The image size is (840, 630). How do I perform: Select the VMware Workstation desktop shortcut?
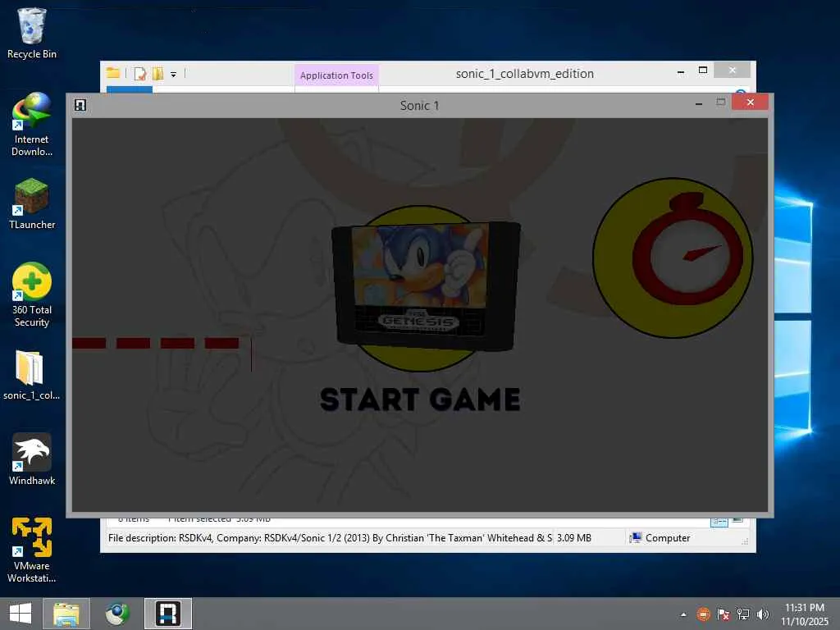[32, 550]
